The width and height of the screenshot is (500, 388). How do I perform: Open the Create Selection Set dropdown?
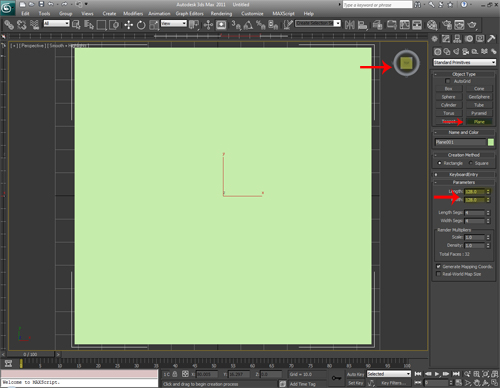[x=318, y=23]
